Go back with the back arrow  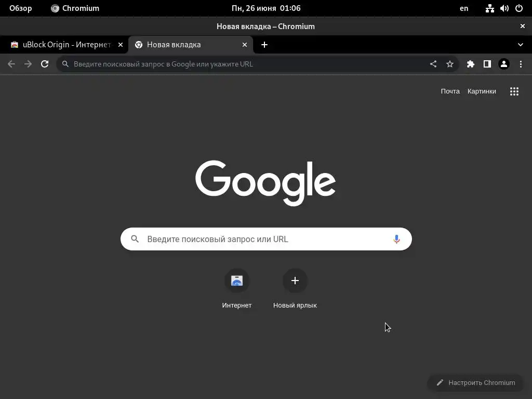(11, 64)
